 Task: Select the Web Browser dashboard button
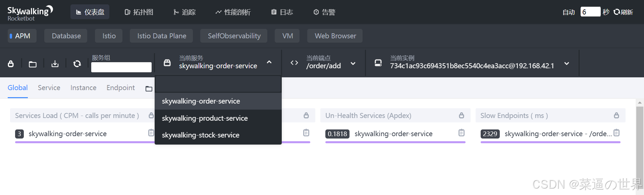[335, 36]
